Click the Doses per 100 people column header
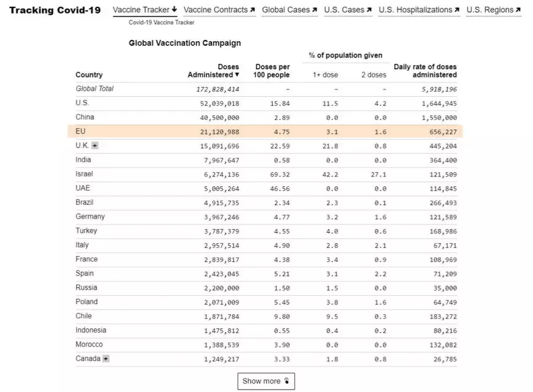Image resolution: width=533 pixels, height=392 pixels. (271, 71)
